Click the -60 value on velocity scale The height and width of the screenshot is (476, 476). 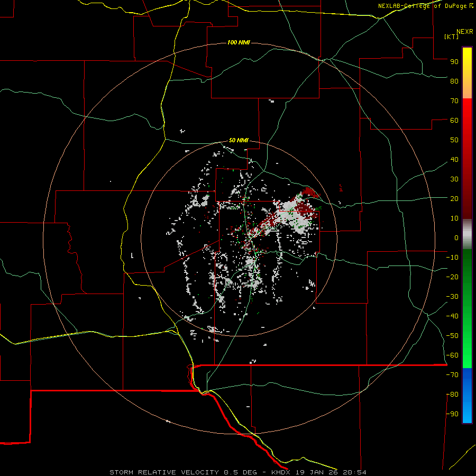point(452,355)
